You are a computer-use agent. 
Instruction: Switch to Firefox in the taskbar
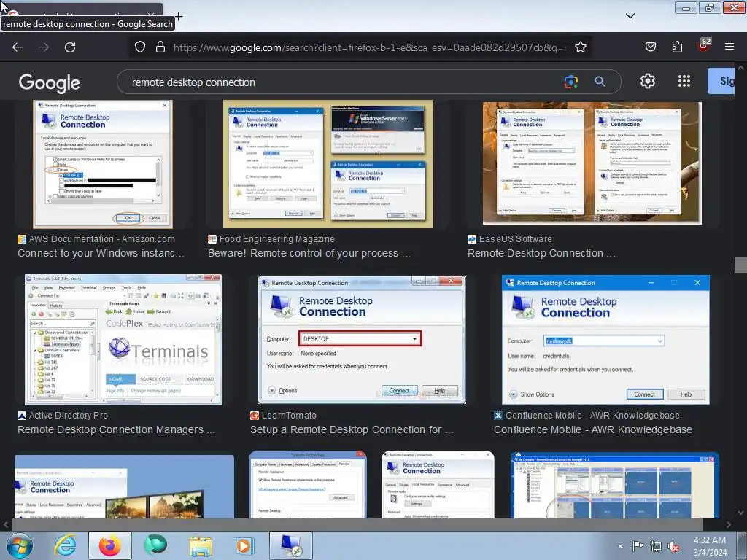click(x=109, y=545)
